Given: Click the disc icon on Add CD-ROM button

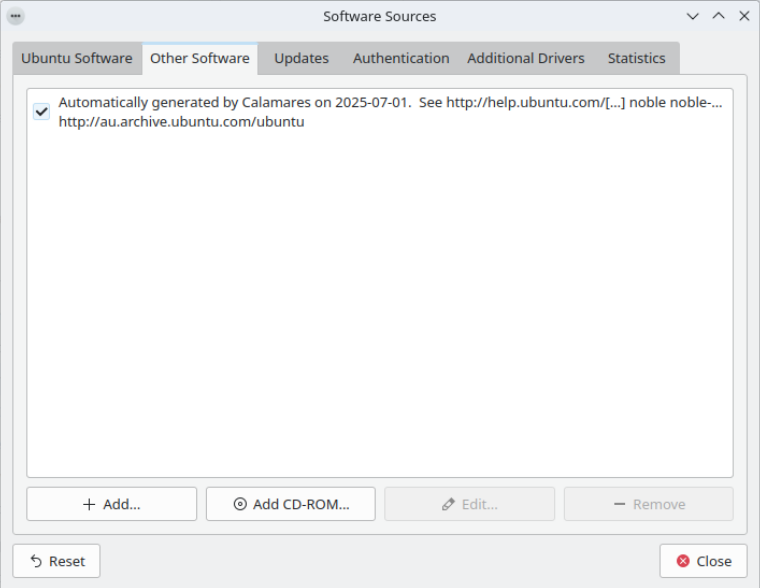Looking at the screenshot, I should point(240,505).
